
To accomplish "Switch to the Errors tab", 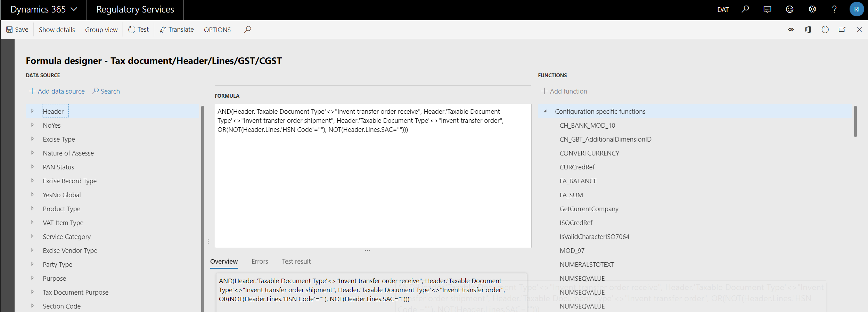I will (260, 262).
